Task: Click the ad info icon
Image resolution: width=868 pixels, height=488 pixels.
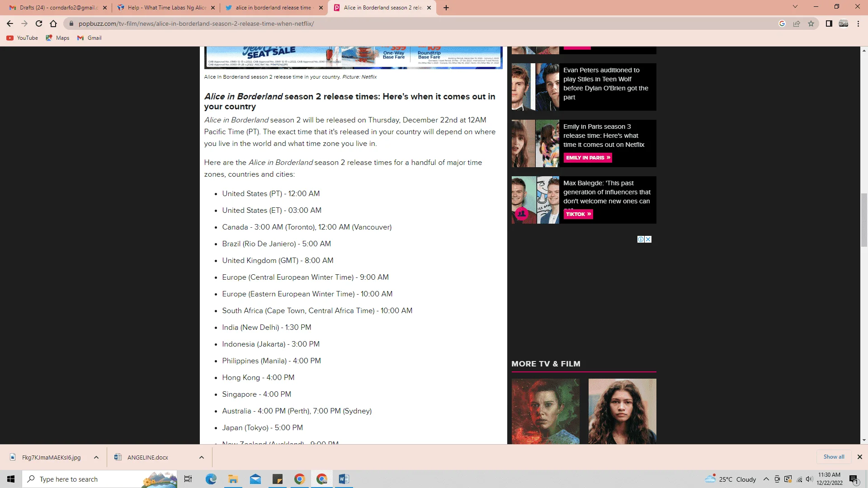Action: (x=641, y=239)
